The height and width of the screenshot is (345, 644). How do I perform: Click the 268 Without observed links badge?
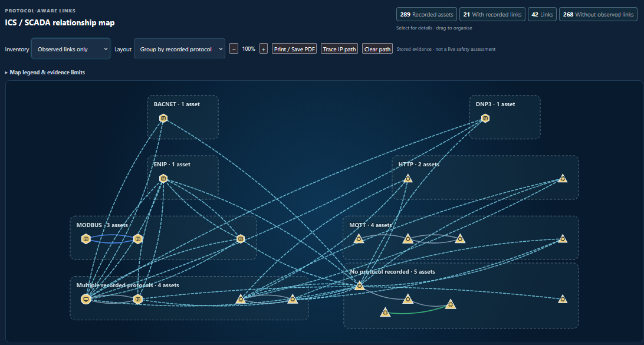point(599,14)
